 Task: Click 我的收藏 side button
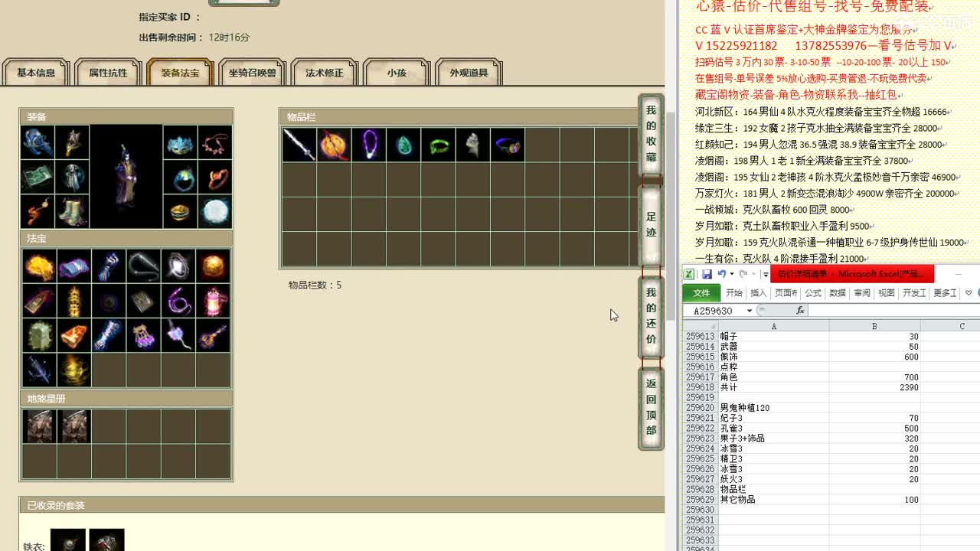pos(651,135)
